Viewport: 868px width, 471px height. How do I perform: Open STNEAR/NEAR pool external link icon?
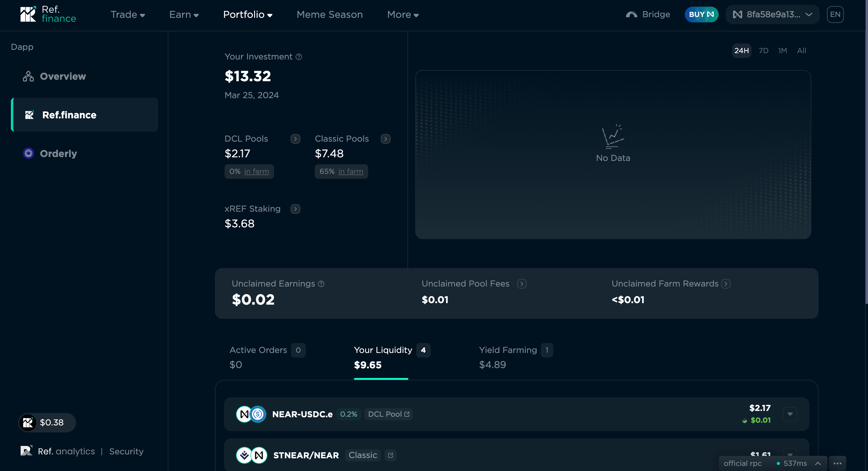click(391, 455)
